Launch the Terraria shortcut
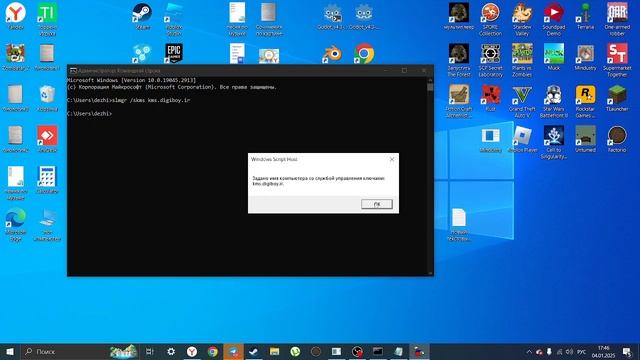Image resolution: width=640 pixels, height=360 pixels. [585, 16]
